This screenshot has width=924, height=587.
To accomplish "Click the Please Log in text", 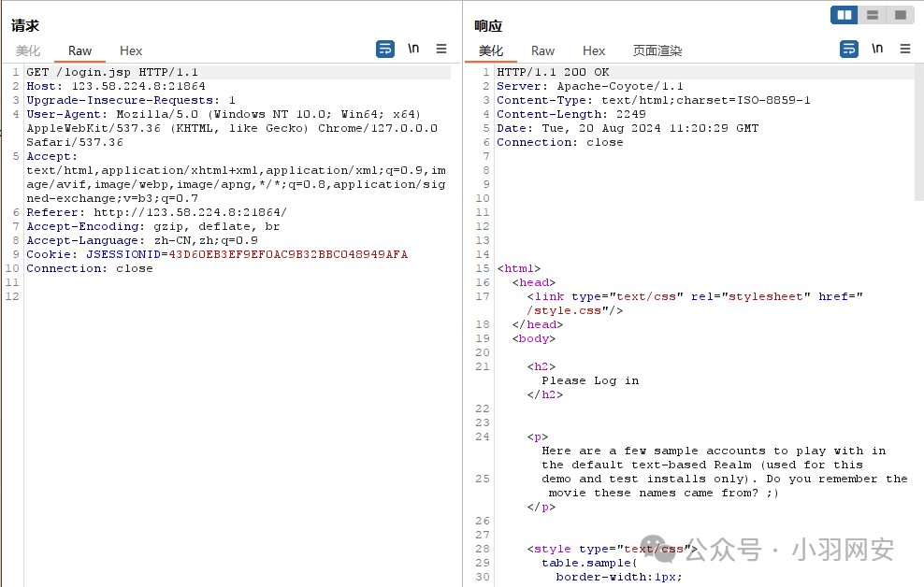I will point(590,381).
